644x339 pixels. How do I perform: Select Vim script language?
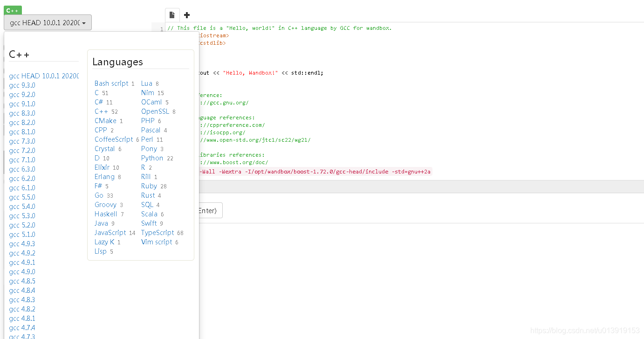coord(157,242)
